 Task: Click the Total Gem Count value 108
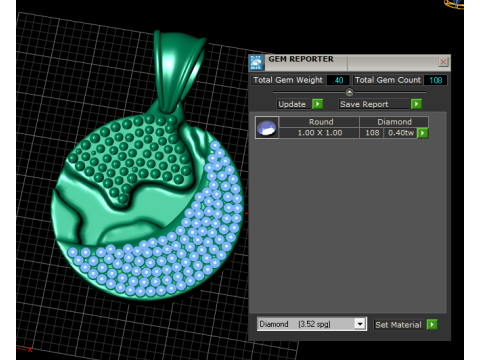pos(435,80)
